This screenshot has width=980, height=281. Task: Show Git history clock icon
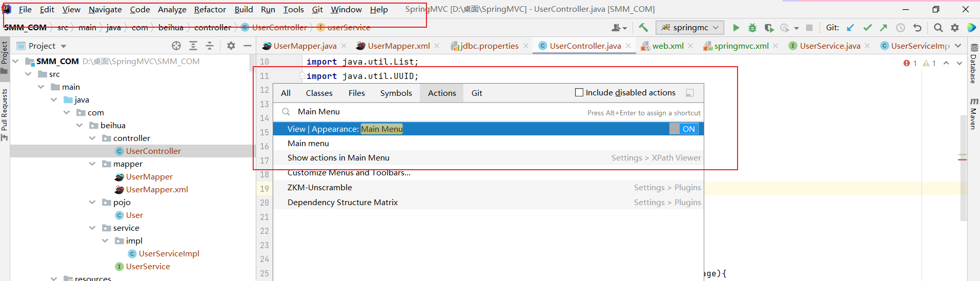click(901, 28)
